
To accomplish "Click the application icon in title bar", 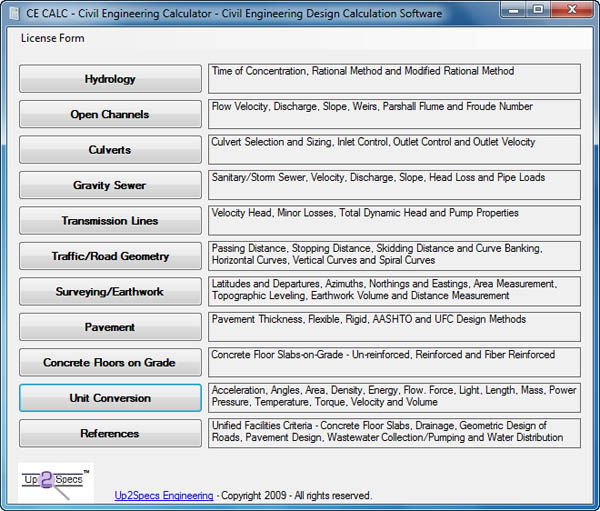I will [15, 13].
